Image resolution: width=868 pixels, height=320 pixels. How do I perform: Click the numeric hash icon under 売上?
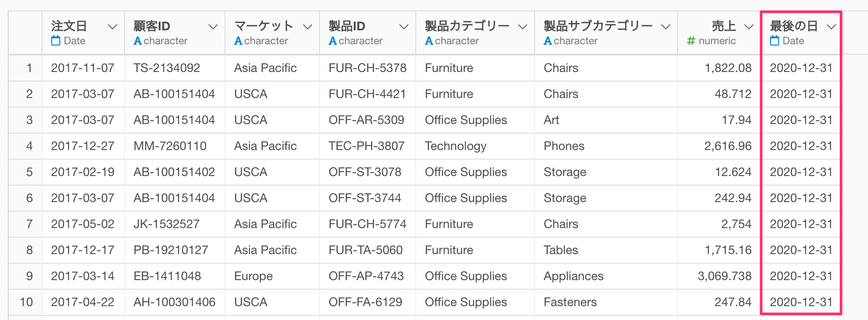point(691,41)
